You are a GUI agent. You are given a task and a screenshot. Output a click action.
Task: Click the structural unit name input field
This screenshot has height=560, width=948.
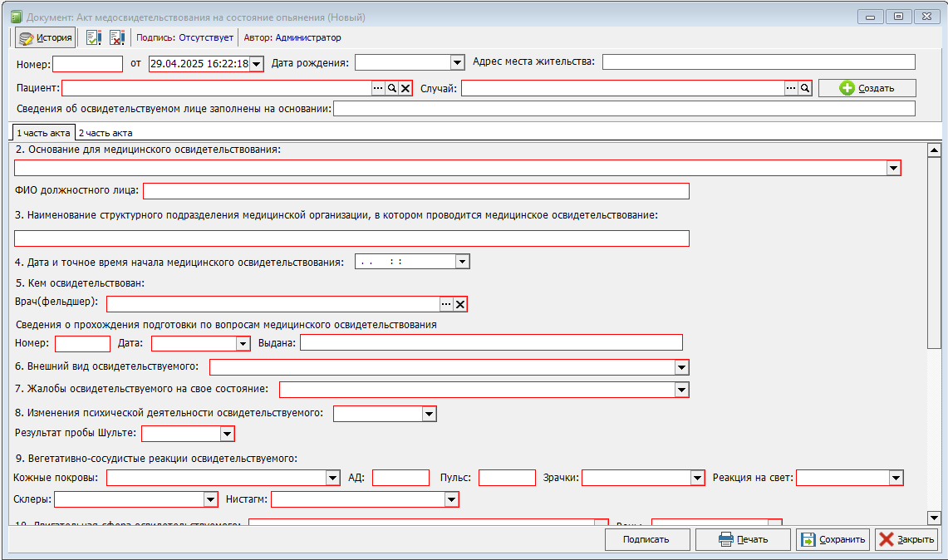click(352, 238)
